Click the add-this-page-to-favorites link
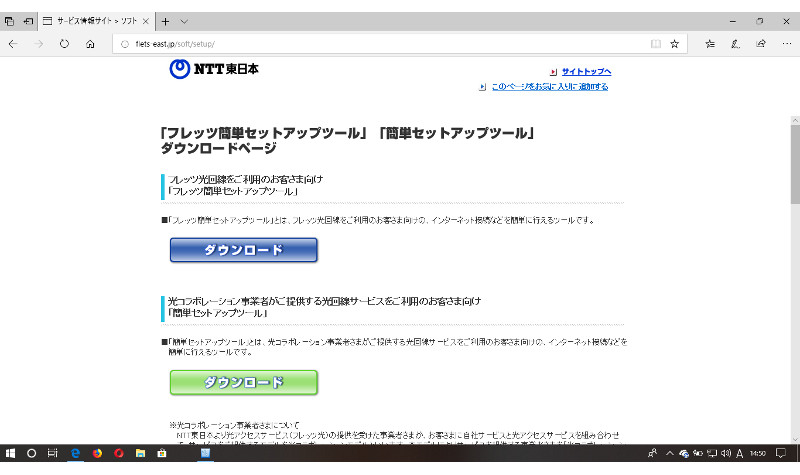Screen dimensions: 800x475 coord(549,87)
